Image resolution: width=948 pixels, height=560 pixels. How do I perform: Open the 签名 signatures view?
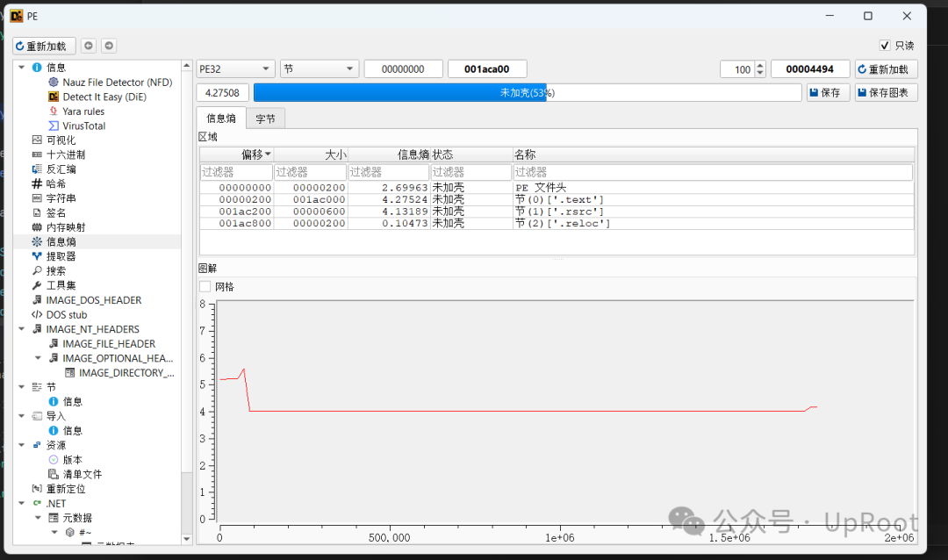[x=55, y=213]
